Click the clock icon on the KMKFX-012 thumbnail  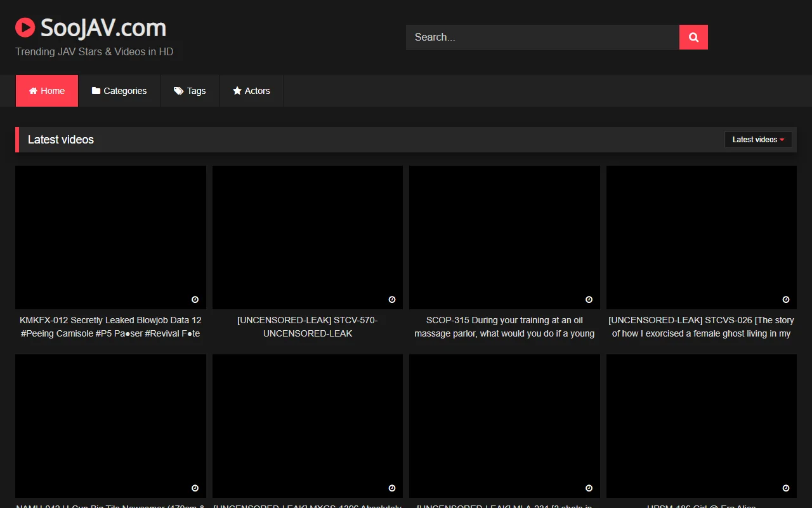(x=195, y=299)
